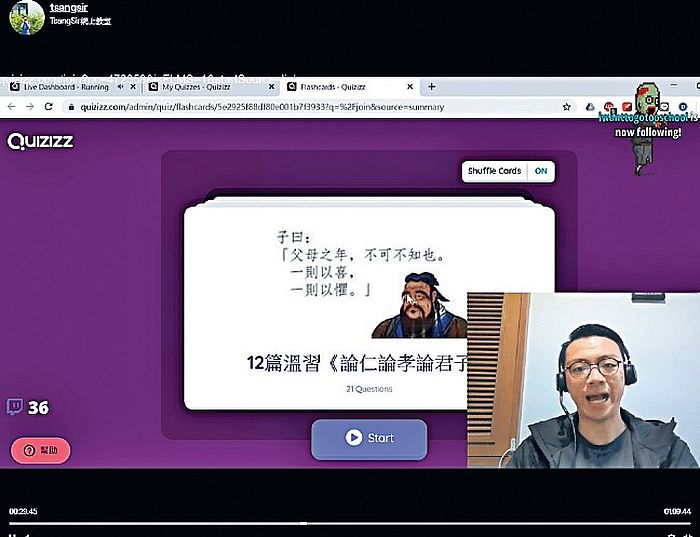Image resolution: width=700 pixels, height=537 pixels.
Task: Click the Twitch viewer count icon
Action: tap(14, 407)
